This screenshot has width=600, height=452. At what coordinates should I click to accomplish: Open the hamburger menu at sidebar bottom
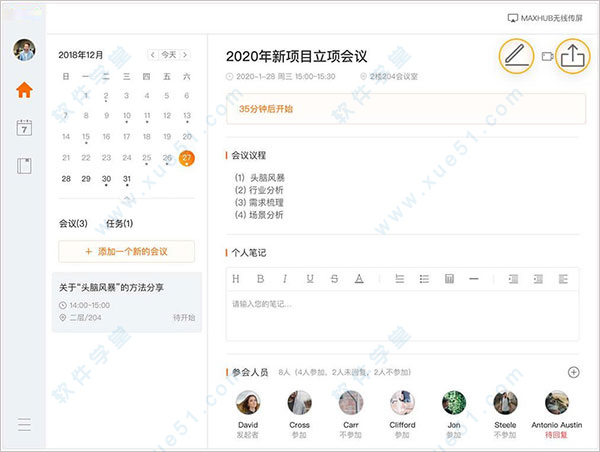click(24, 424)
